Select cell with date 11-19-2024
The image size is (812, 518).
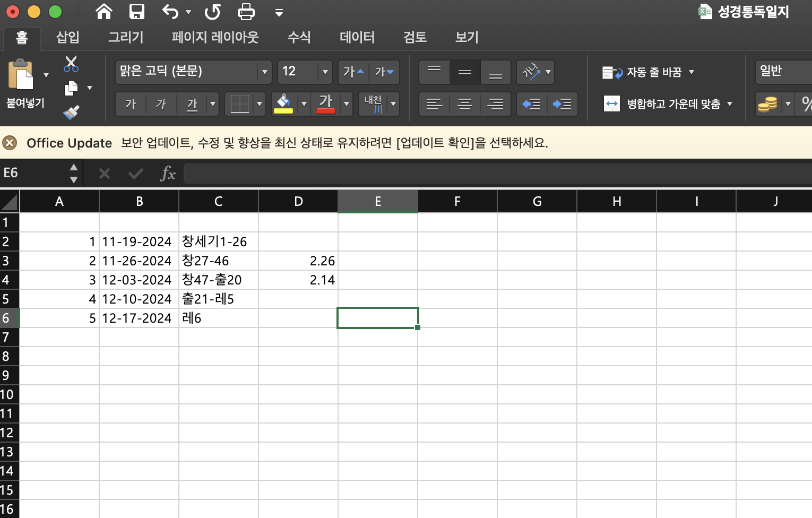coord(139,241)
